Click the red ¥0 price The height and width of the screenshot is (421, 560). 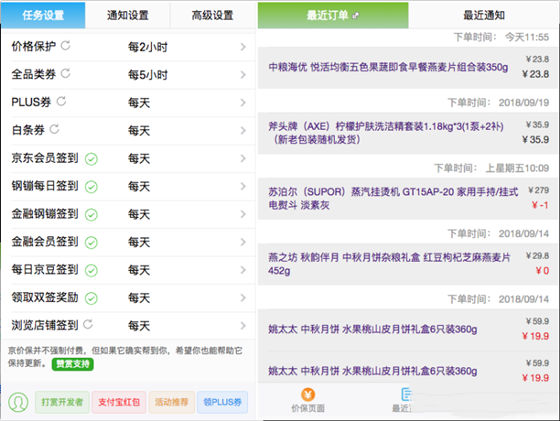click(542, 271)
